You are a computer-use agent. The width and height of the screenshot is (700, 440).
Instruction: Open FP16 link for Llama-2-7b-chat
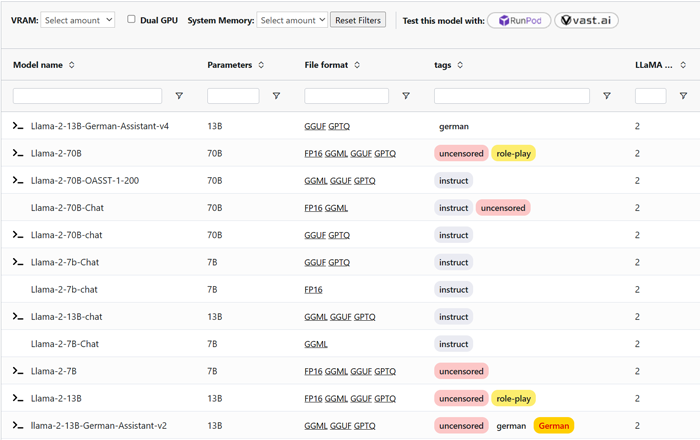click(x=314, y=289)
